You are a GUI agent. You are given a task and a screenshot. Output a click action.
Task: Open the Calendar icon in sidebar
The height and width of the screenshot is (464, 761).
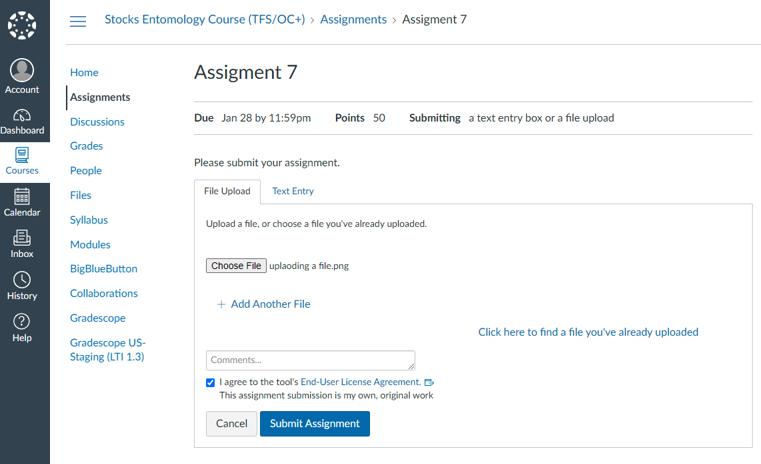tap(22, 197)
